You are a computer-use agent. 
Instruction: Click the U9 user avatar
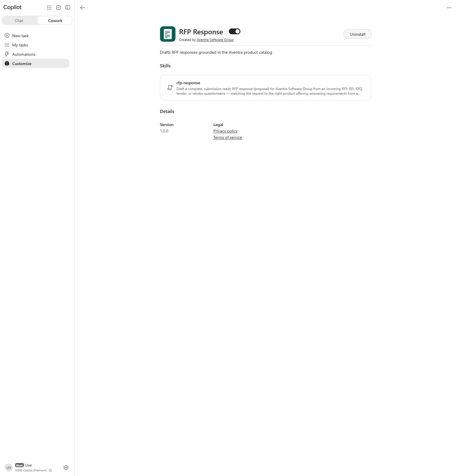[x=9, y=468]
